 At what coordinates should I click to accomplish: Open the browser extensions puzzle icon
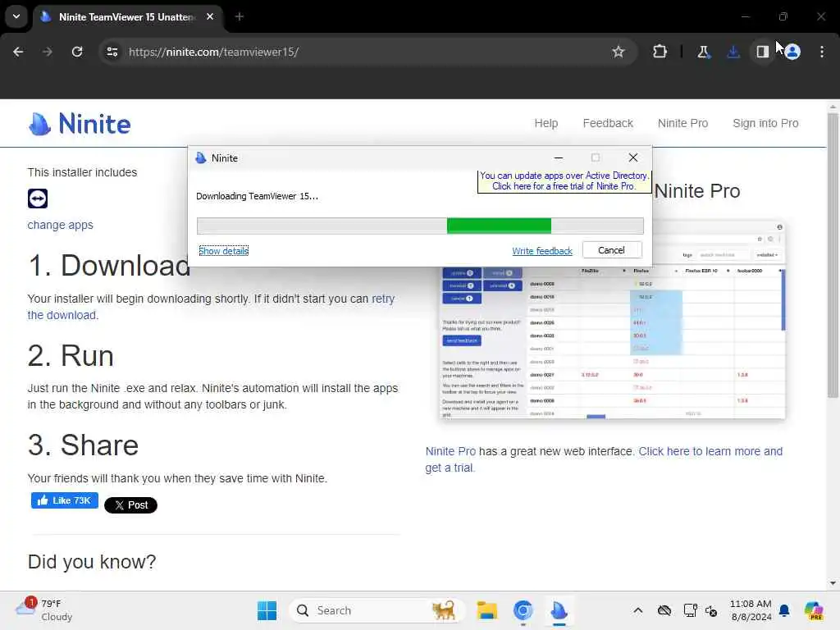[660, 52]
